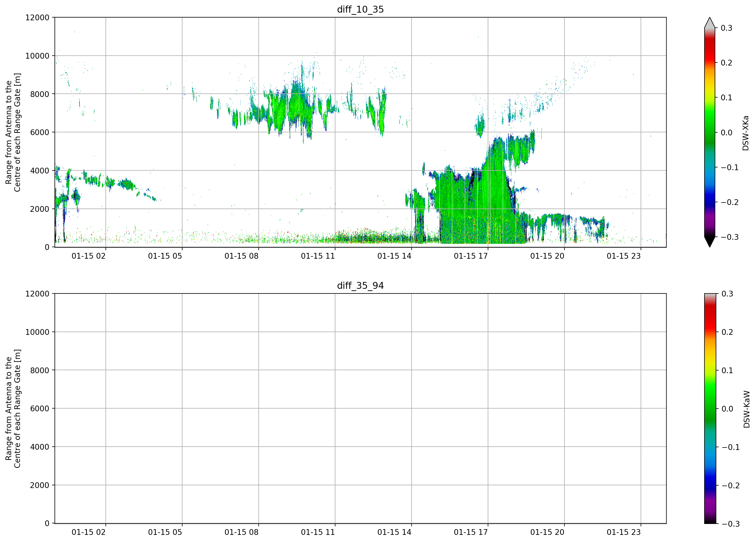Click the −0.3 tick on the DSW-KaW colorbar
756x542 pixels.
coord(730,524)
